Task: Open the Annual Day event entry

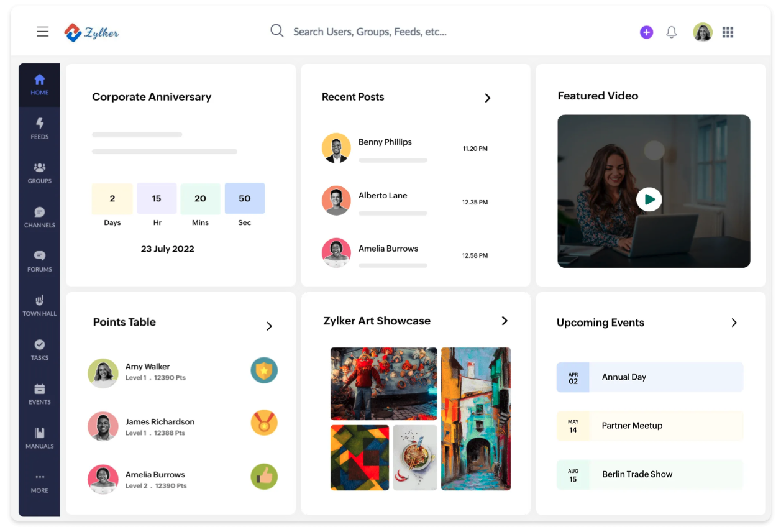Action: [x=649, y=377]
